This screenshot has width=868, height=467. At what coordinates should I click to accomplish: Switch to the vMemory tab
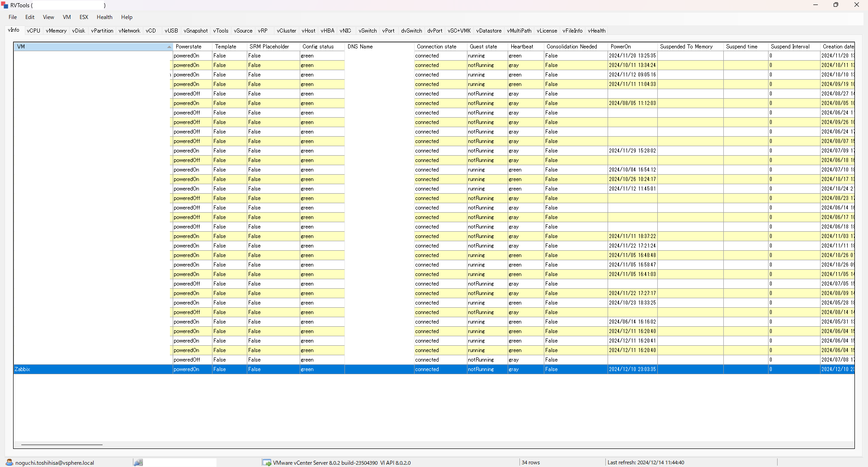tap(56, 31)
